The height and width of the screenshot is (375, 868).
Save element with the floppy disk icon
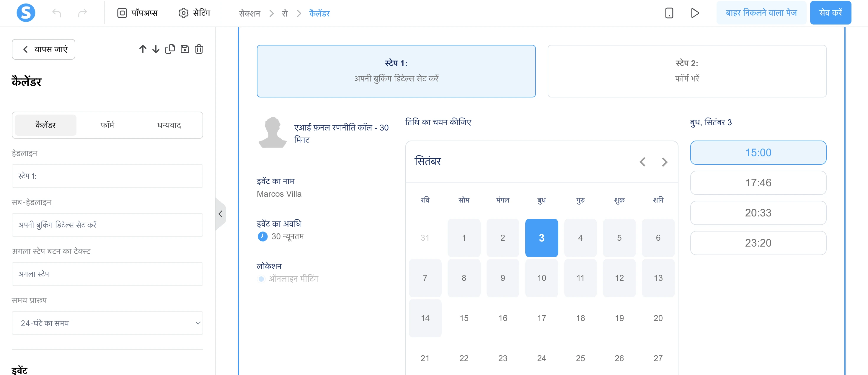tap(185, 49)
